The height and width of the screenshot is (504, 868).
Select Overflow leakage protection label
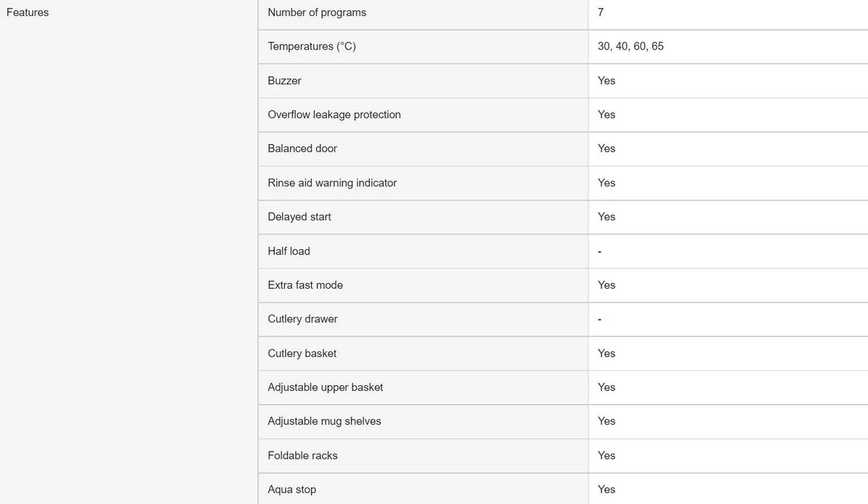coord(334,114)
